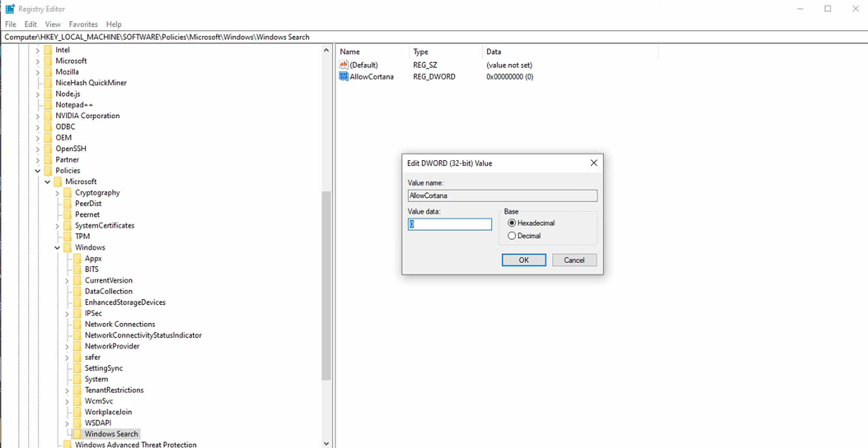Click the tree pane vertical scrollbar thumb
Screen dimensions: 868x448
coord(326,286)
